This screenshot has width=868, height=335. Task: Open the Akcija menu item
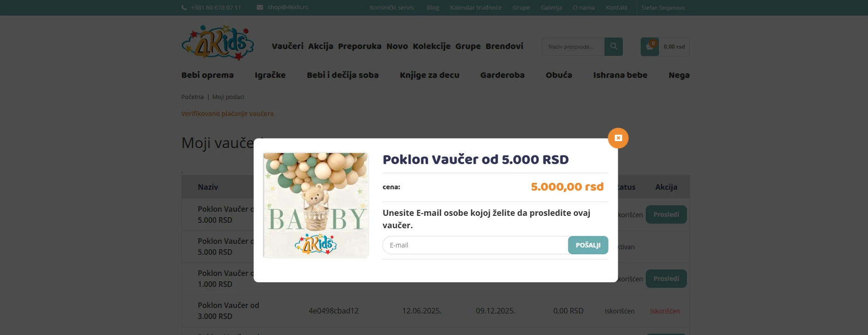click(321, 46)
